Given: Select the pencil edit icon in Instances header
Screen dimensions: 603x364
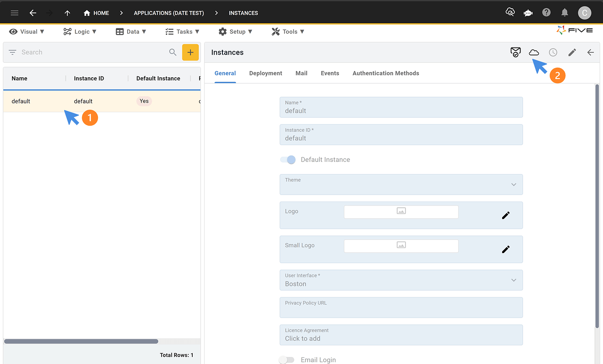Looking at the screenshot, I should coord(572,52).
